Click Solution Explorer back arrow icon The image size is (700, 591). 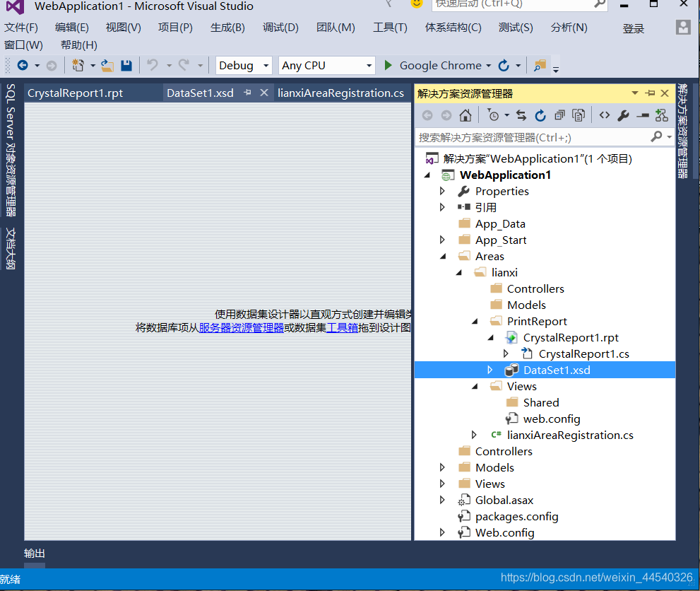[427, 116]
